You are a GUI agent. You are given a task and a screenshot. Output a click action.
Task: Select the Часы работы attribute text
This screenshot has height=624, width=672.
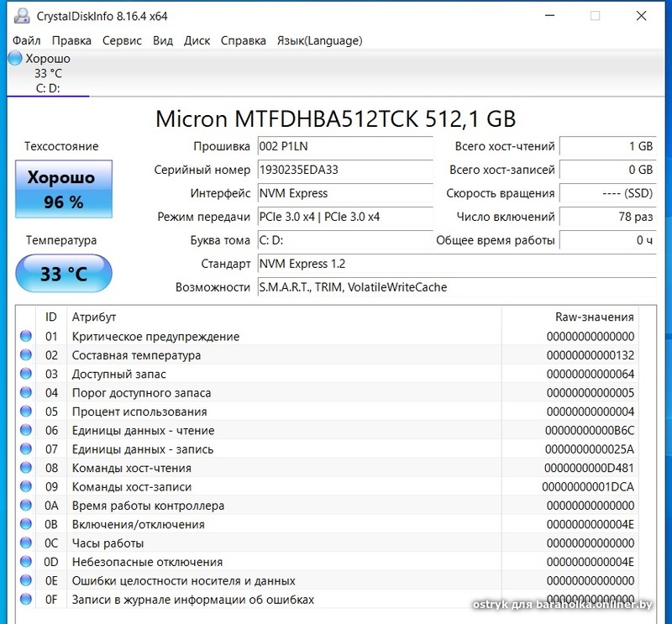click(108, 543)
